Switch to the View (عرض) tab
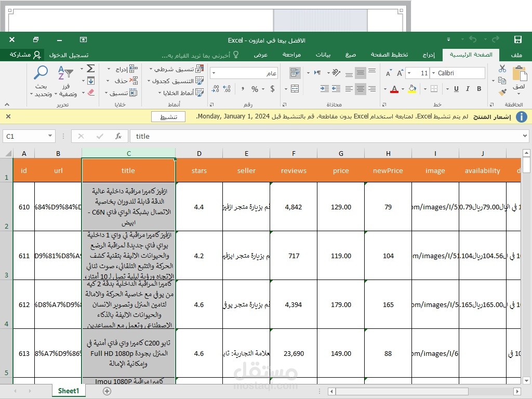This screenshot has width=532, height=399. (261, 55)
